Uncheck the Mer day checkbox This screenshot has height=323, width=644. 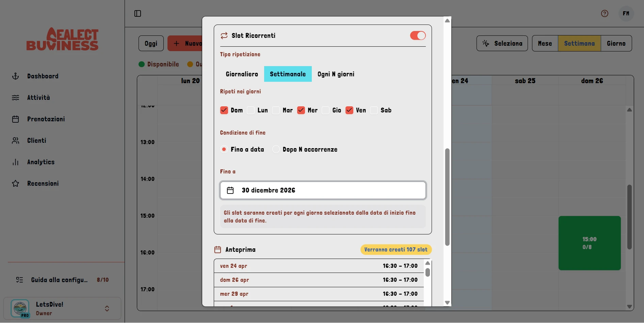[301, 110]
